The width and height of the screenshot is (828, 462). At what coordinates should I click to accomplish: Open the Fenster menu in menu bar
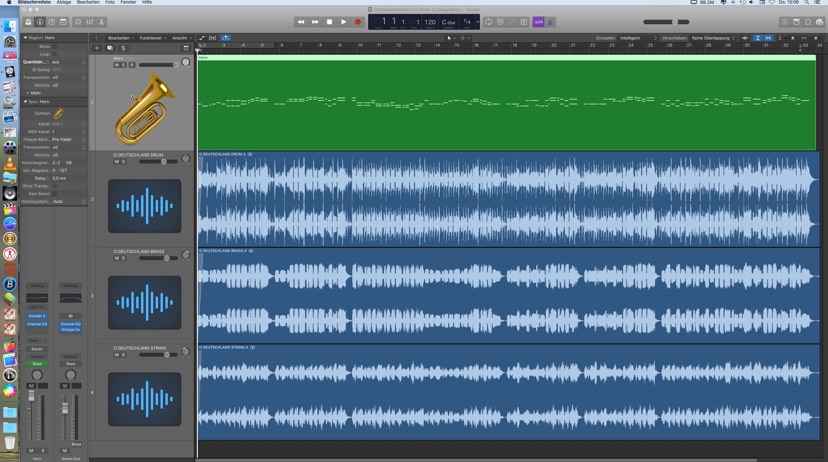click(128, 2)
